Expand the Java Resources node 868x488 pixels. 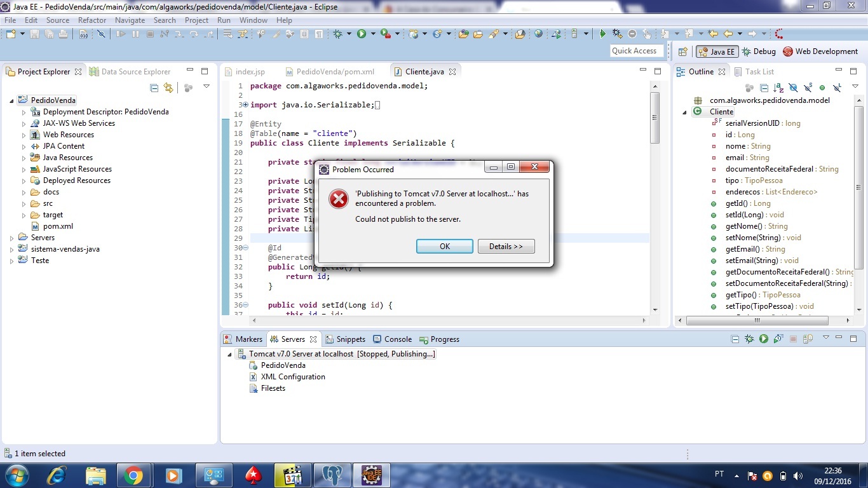pyautogui.click(x=24, y=158)
